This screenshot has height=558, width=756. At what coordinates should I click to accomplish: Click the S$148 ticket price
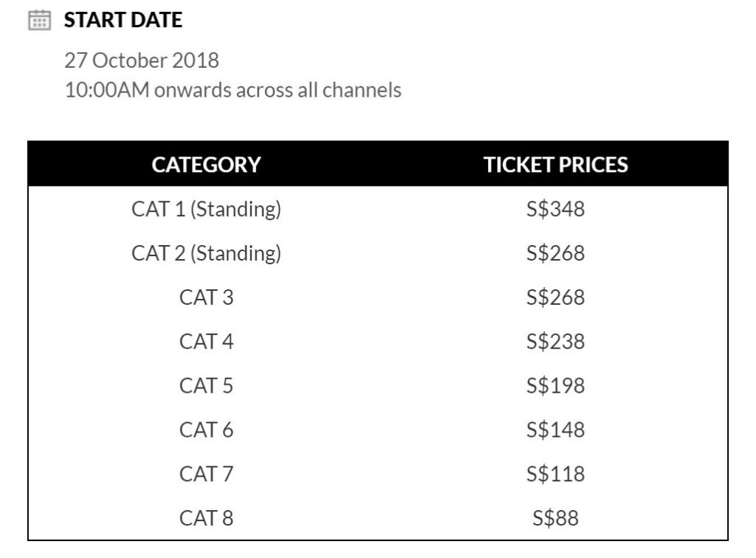[555, 430]
